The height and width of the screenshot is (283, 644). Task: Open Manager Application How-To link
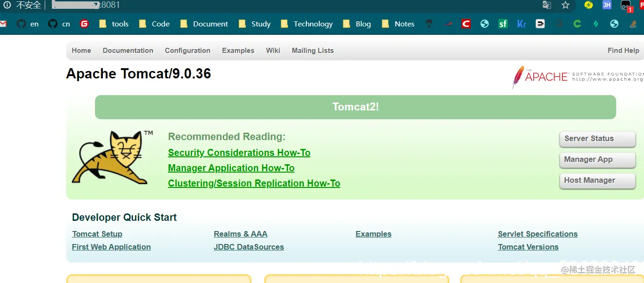click(x=231, y=168)
